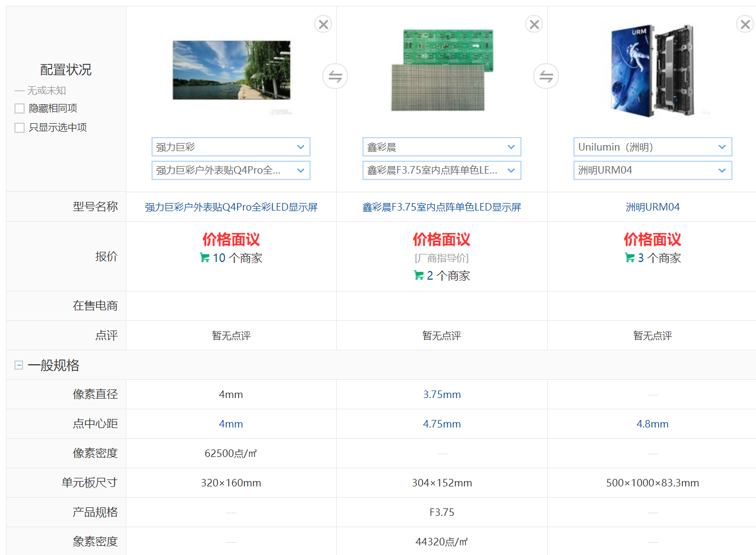This screenshot has height=555, width=756.
Task: Open Unilumin（洲明）brand dropdown
Action: (652, 147)
